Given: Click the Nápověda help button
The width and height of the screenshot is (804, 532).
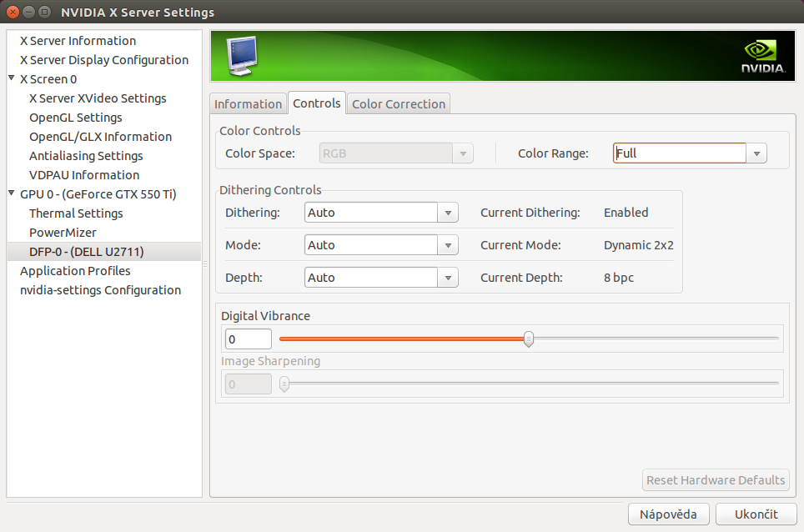Looking at the screenshot, I should click(x=669, y=514).
